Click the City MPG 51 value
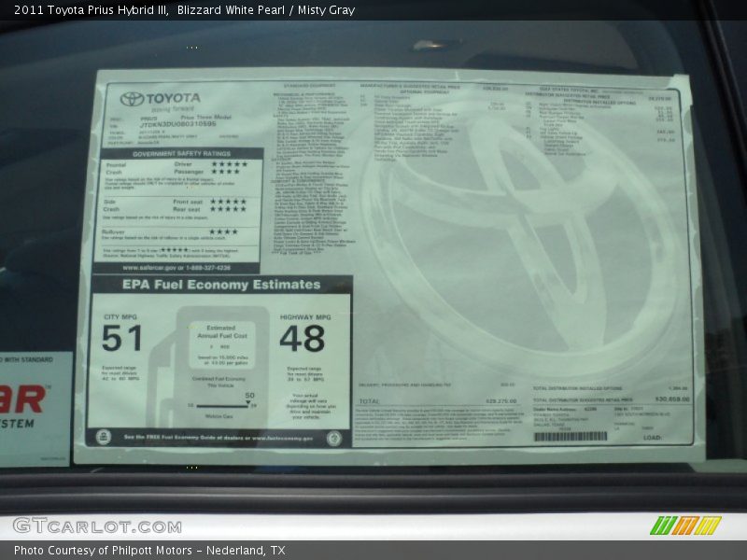The height and width of the screenshot is (560, 747). (x=122, y=339)
